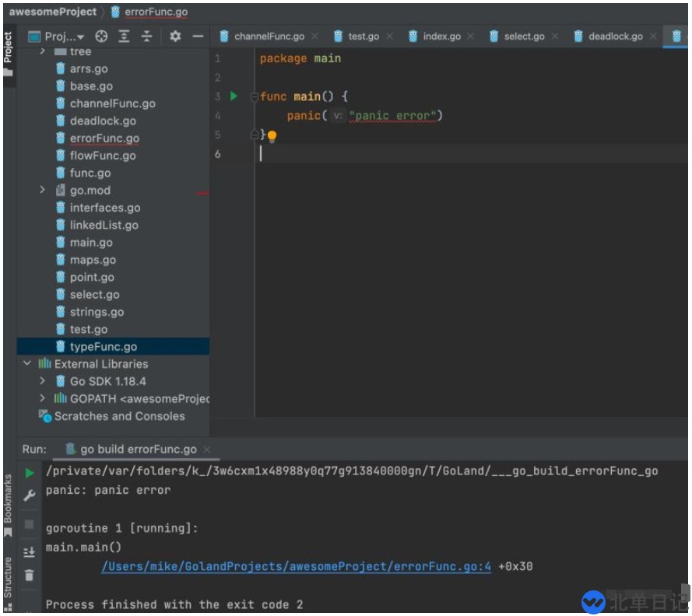Image resolution: width=692 pixels, height=616 pixels.
Task: Run main function via gutter green arrow
Action: (234, 96)
